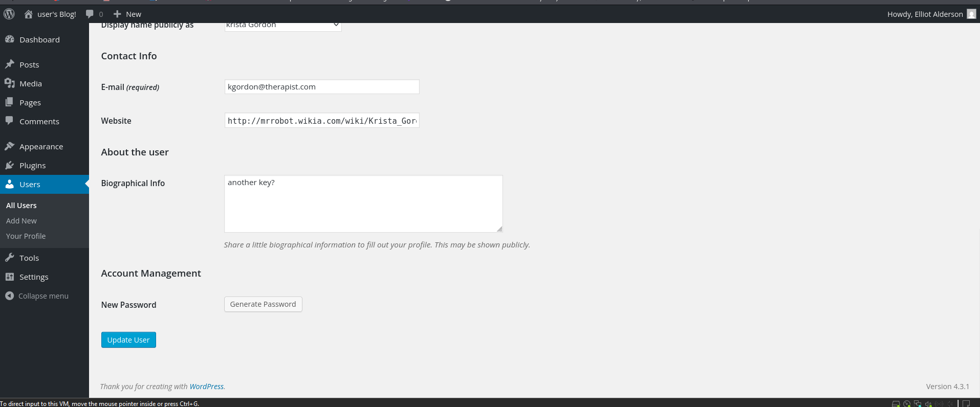
Task: Open the Display name publicly as dropdown
Action: coord(282,26)
